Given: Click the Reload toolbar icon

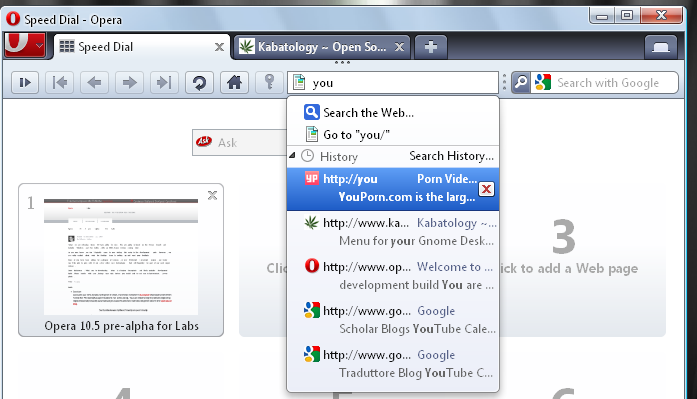Looking at the screenshot, I should coord(199,82).
